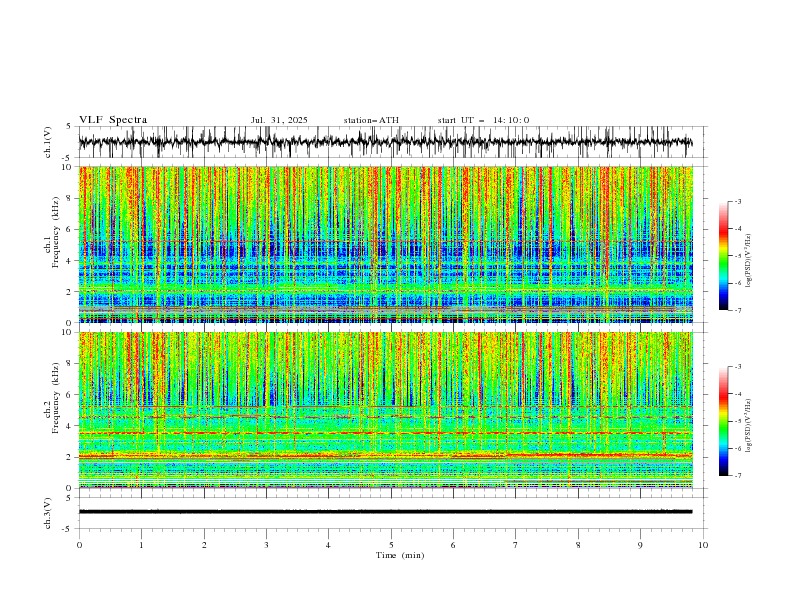Click the ch.3(V) waveform axis label
The height and width of the screenshot is (612, 792).
tap(48, 513)
